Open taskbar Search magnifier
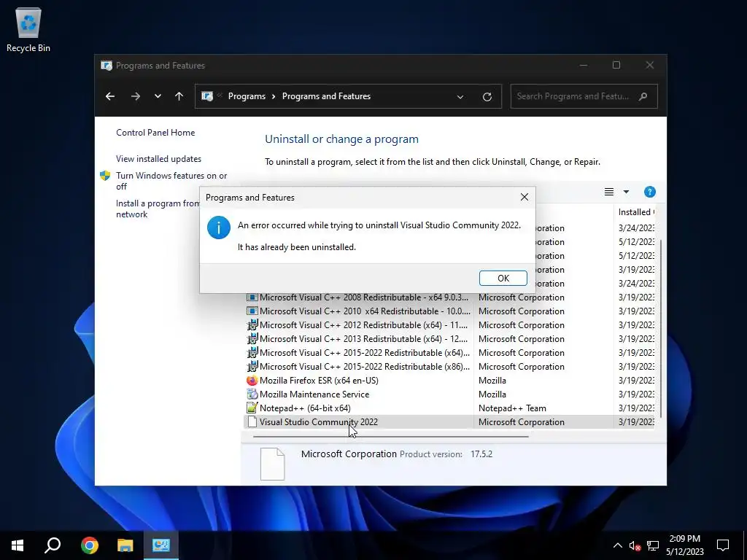Viewport: 747px width, 560px height. pos(53,545)
